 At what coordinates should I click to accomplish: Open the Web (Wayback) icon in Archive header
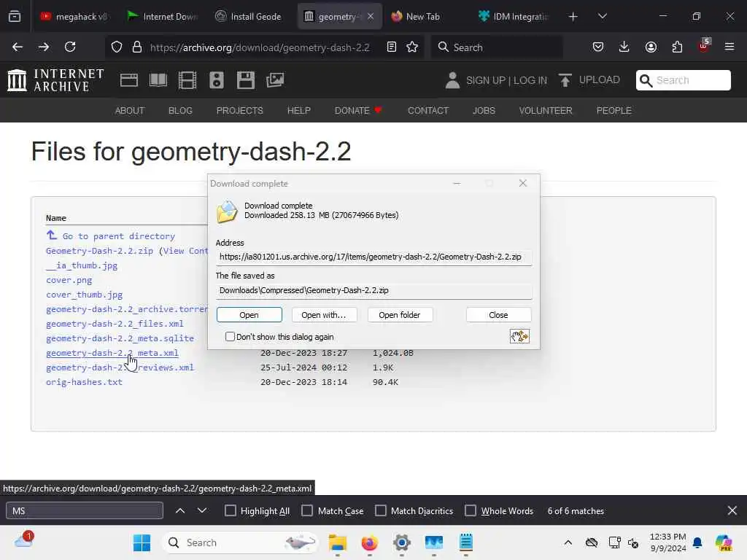tap(129, 80)
